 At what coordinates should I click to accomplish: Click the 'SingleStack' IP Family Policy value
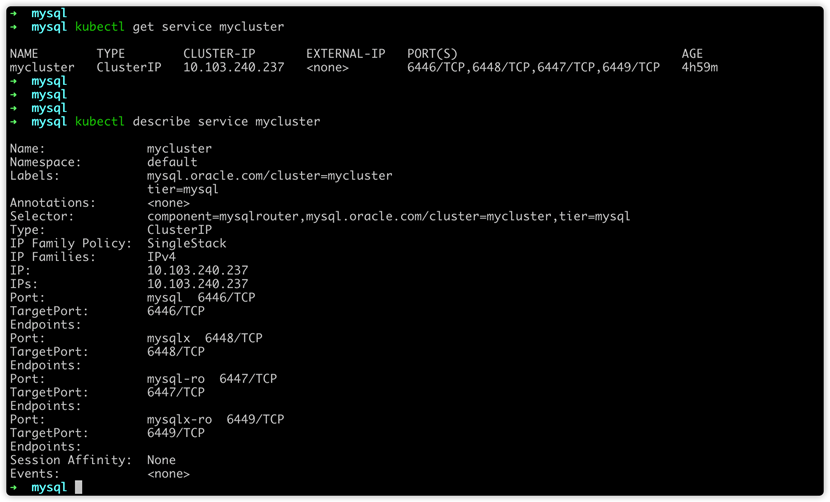point(186,243)
